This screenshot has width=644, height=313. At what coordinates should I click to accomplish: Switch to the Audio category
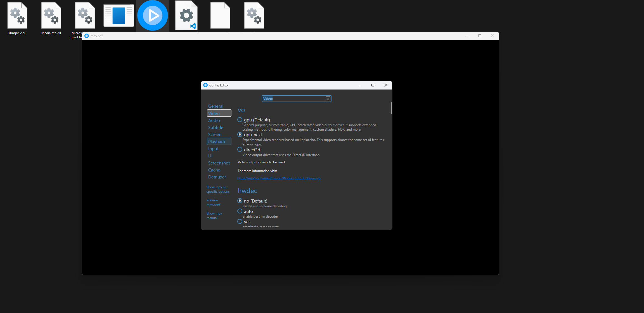click(x=214, y=120)
